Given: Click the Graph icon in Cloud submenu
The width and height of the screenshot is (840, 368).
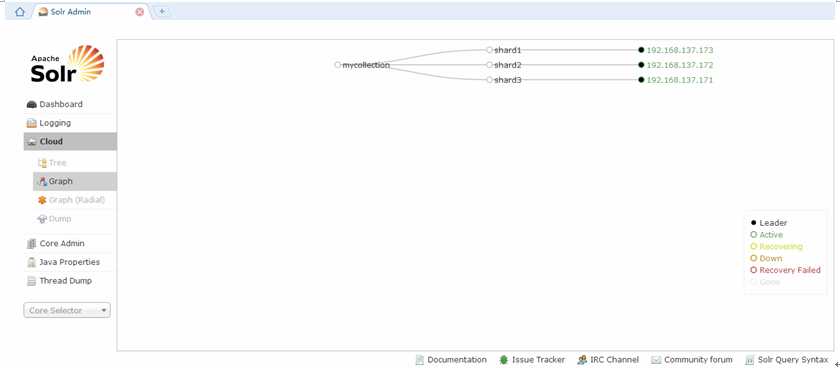Looking at the screenshot, I should point(43,182).
